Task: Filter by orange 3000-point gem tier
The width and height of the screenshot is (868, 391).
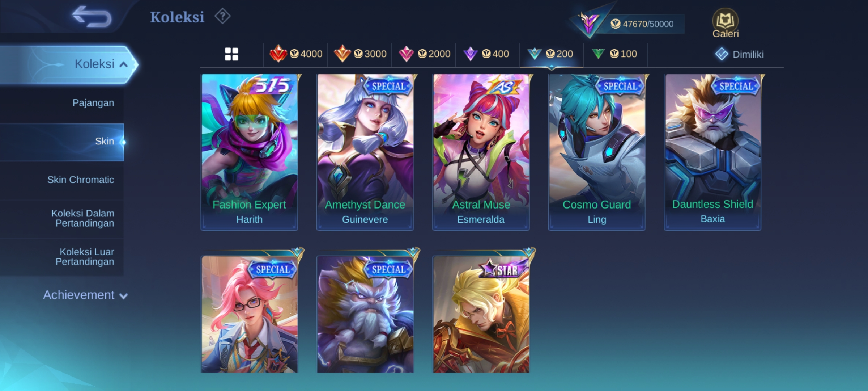Action: pos(360,54)
